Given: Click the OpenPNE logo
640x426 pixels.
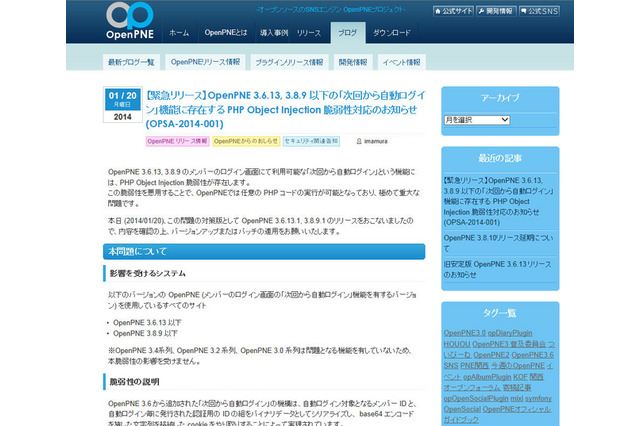Looking at the screenshot, I should point(130,21).
